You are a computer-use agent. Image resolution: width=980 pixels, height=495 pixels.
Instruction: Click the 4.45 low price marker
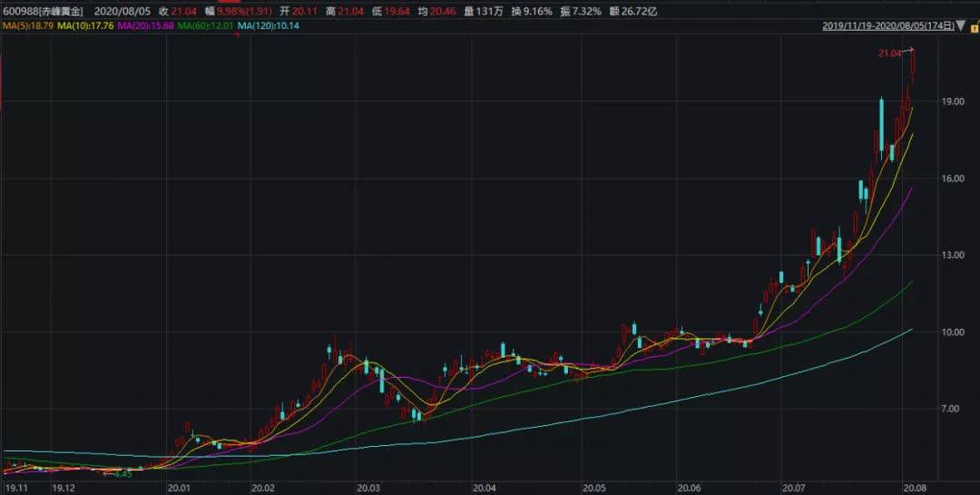pos(123,474)
